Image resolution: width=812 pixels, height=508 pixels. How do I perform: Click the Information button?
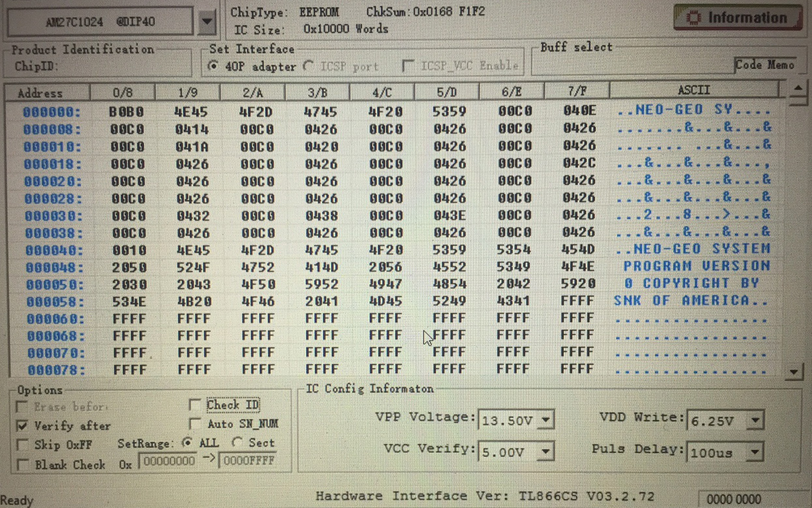point(737,18)
